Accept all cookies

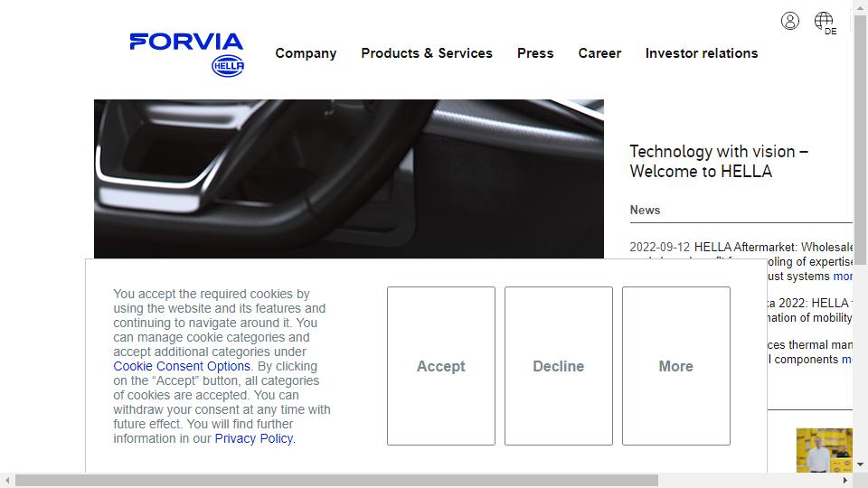(441, 366)
